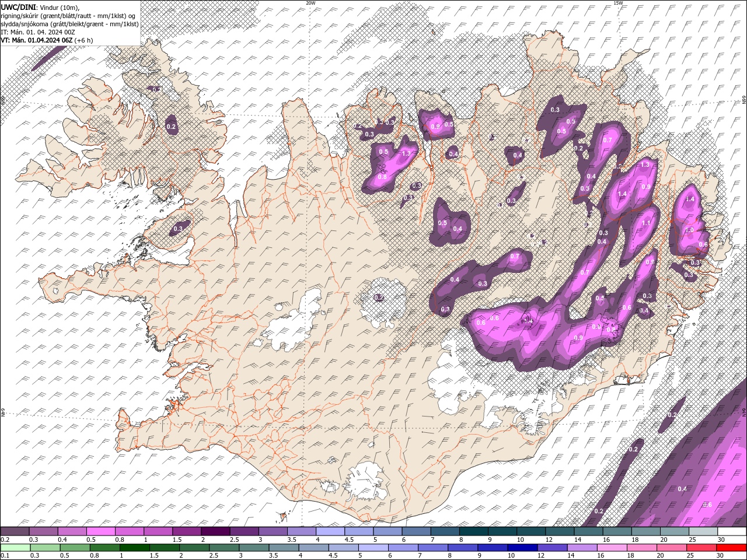Select the bright pink 0.5 swatch in top legend row
This screenshot has width=747, height=560.
(101, 531)
